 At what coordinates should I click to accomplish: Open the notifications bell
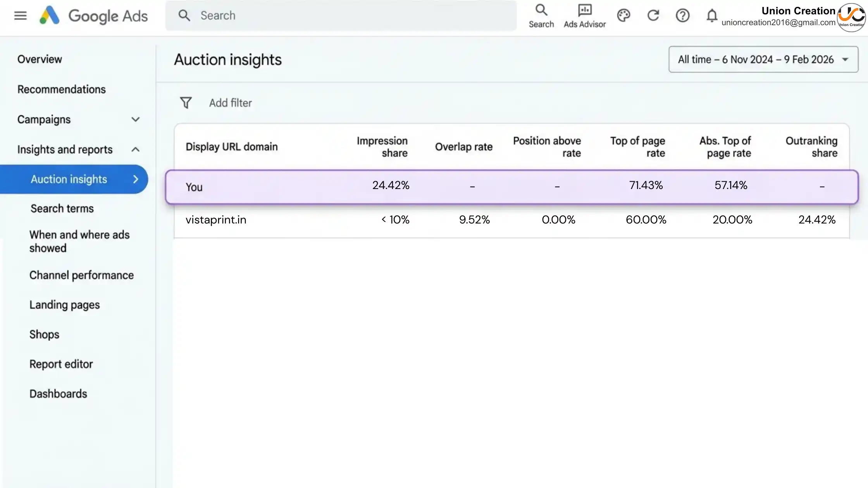tap(711, 16)
